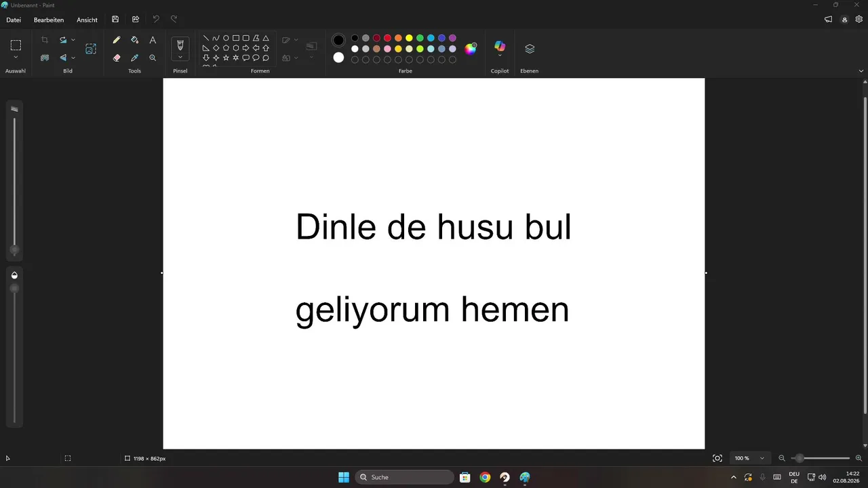Pick the diamond shape

[216, 48]
